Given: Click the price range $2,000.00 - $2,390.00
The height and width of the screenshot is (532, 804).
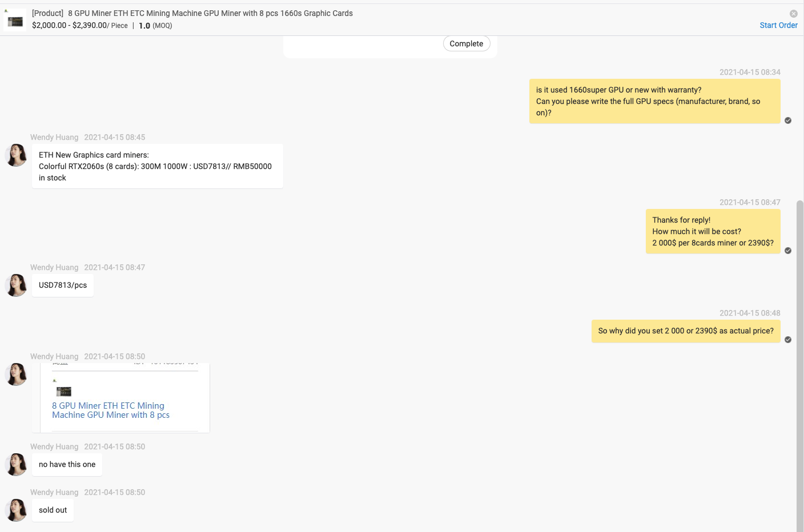Looking at the screenshot, I should [70, 25].
